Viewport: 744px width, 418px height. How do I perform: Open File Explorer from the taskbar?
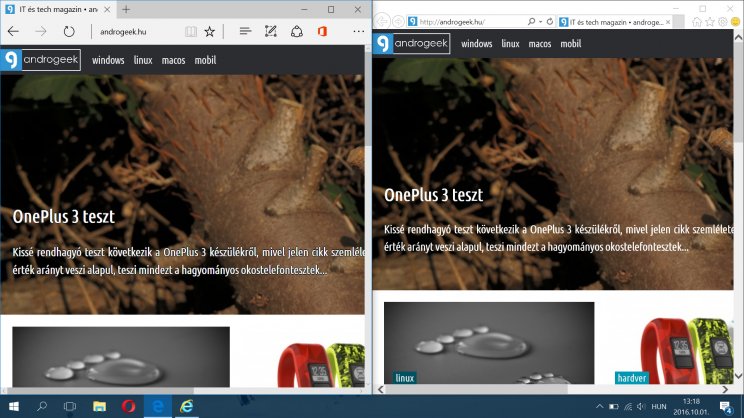coord(99,407)
